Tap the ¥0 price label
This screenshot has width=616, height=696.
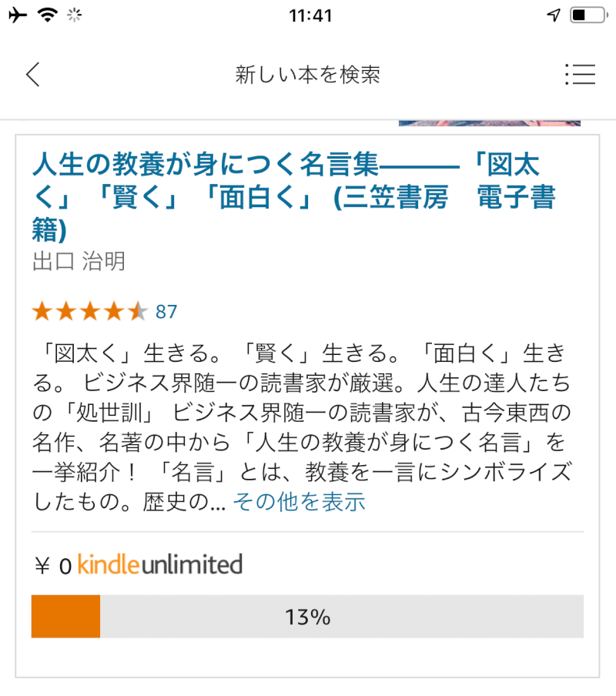coord(52,567)
